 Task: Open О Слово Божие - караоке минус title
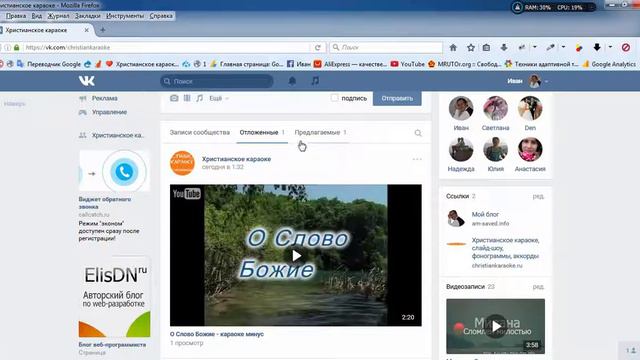coord(217,334)
